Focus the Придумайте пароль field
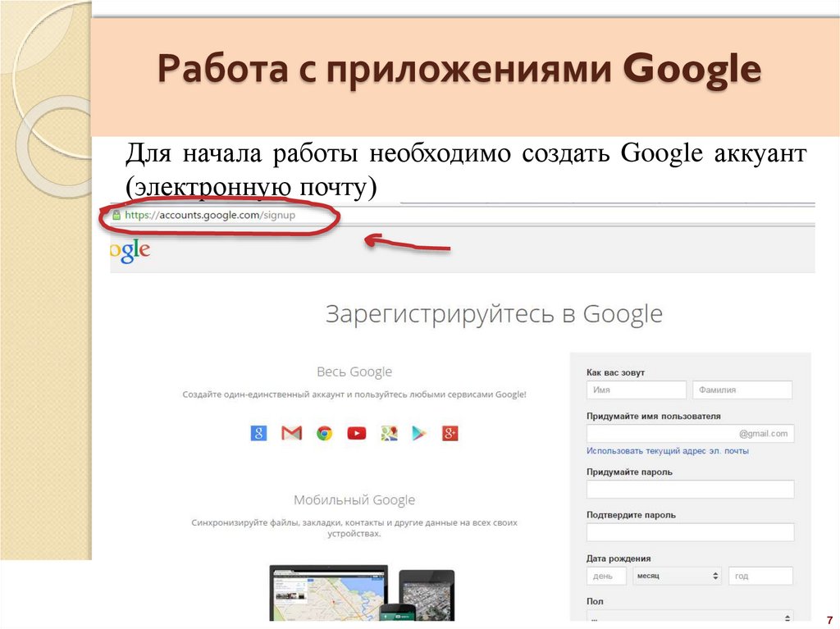This screenshot has width=840, height=629. pos(690,489)
